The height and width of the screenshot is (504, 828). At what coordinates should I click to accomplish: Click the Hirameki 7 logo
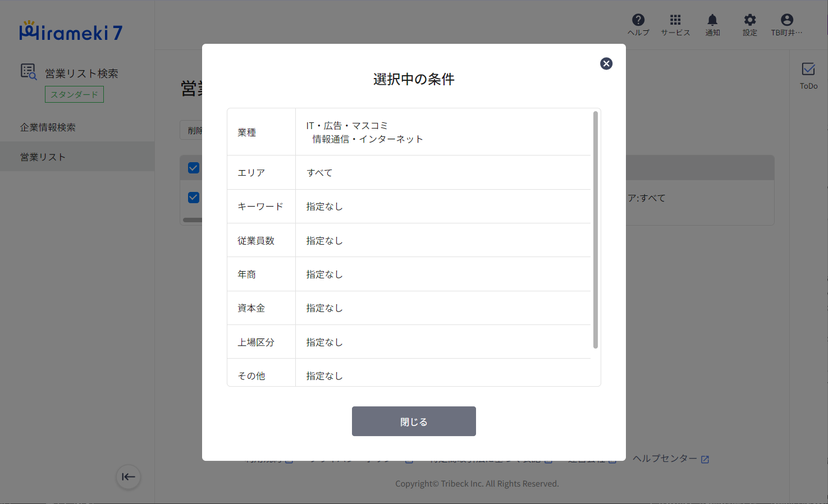(71, 32)
